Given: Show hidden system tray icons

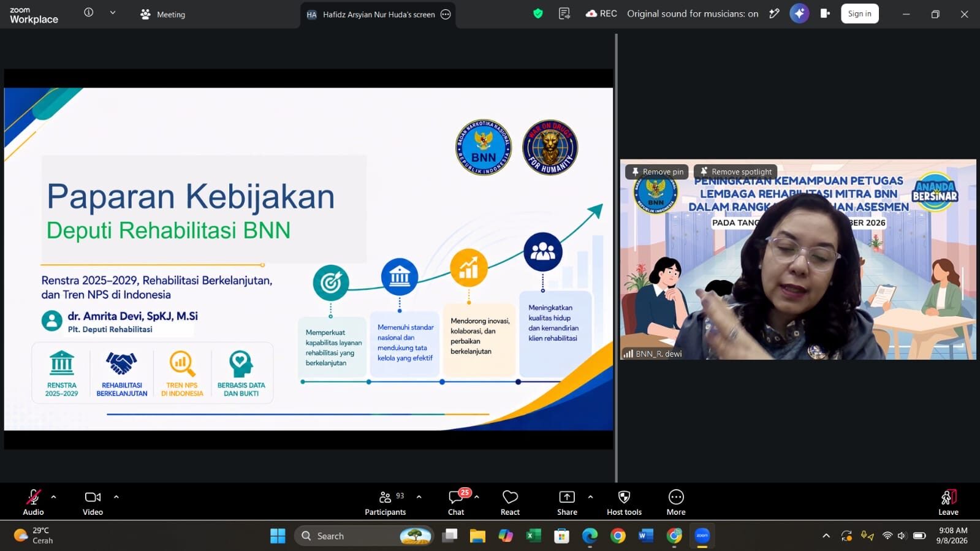Looking at the screenshot, I should coord(826,536).
